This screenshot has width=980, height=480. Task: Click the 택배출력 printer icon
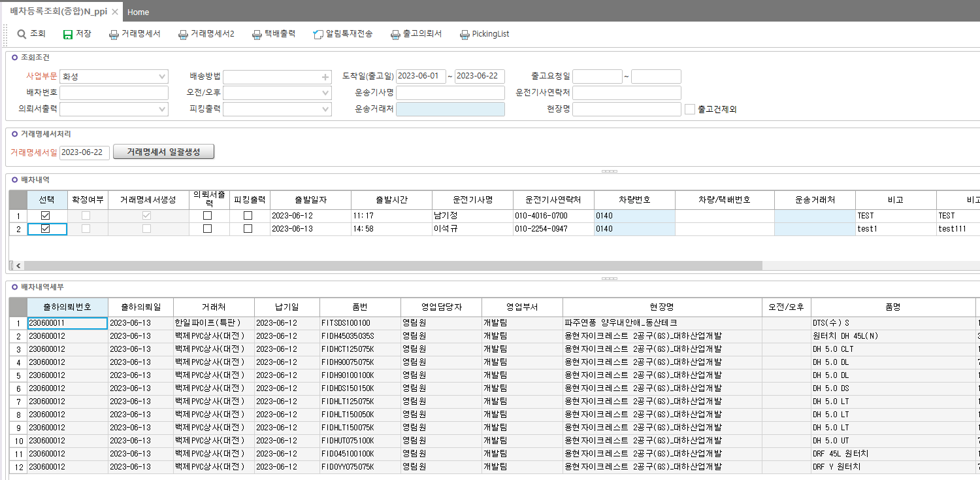257,34
